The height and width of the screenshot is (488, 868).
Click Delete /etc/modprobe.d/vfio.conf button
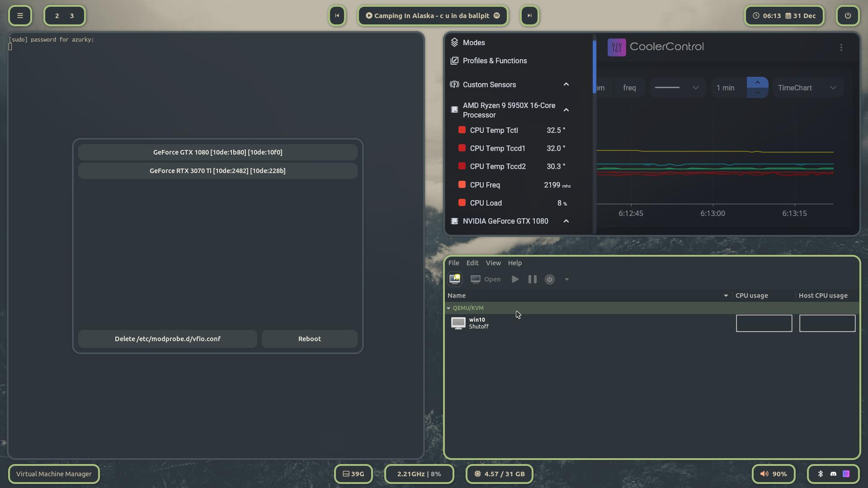[167, 339]
